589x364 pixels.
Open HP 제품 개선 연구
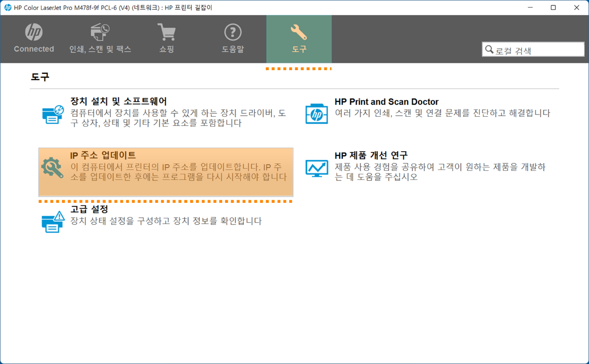pyautogui.click(x=371, y=155)
